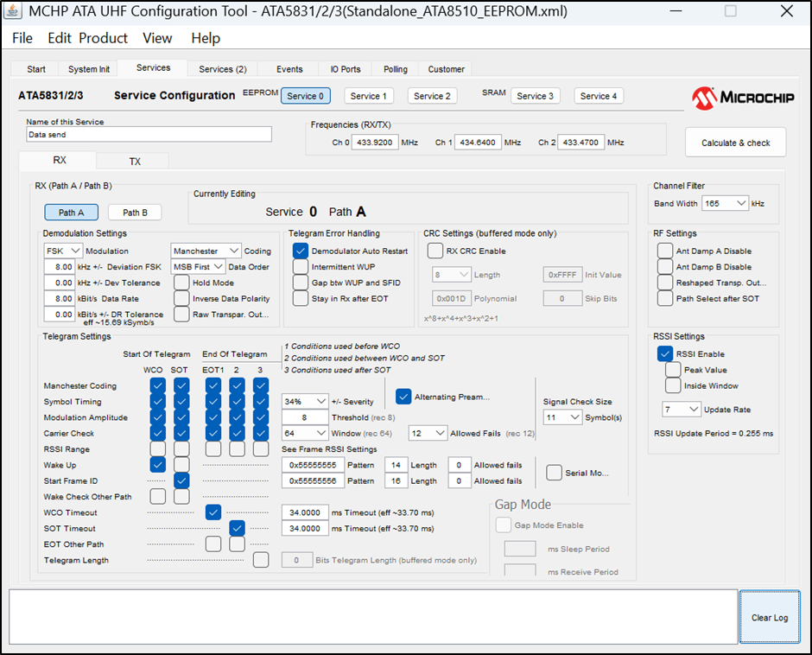The width and height of the screenshot is (812, 655).
Task: Click the Path A button
Action: click(x=71, y=213)
